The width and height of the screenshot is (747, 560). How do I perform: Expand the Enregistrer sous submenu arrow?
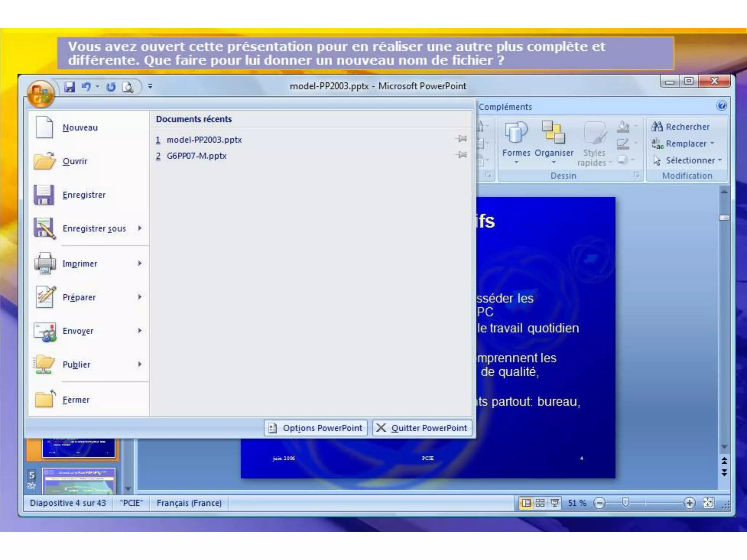(140, 229)
